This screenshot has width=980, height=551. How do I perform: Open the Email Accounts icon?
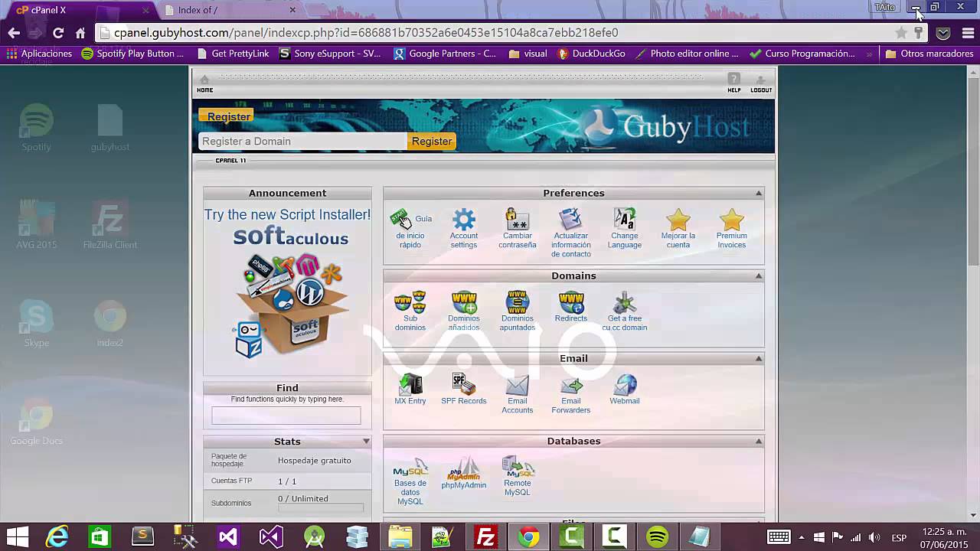tap(518, 385)
